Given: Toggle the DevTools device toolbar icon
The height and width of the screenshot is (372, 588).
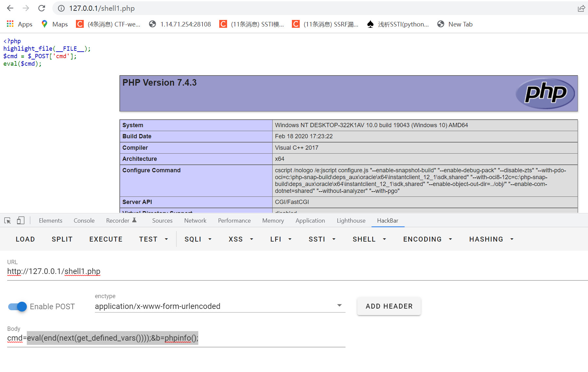Looking at the screenshot, I should (x=21, y=221).
